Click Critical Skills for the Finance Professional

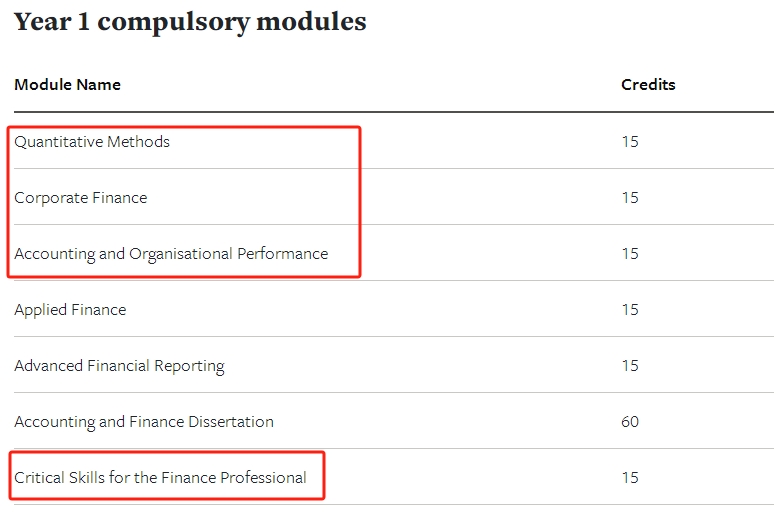160,478
